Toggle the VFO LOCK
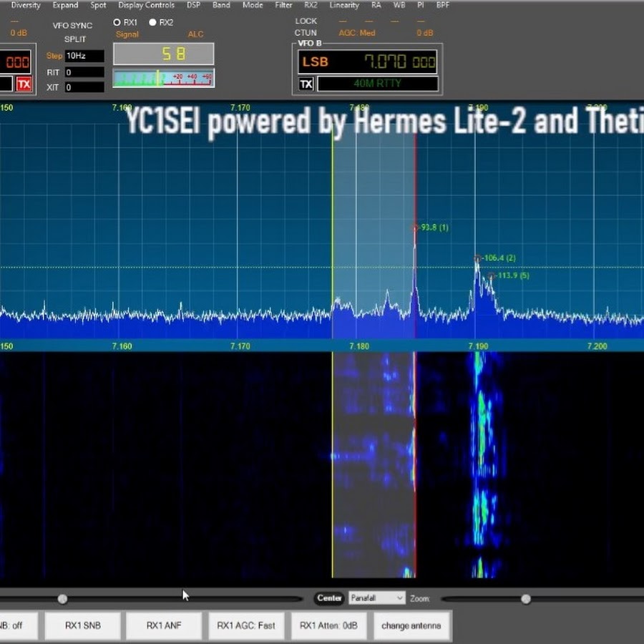This screenshot has height=644, width=644. pos(306,21)
